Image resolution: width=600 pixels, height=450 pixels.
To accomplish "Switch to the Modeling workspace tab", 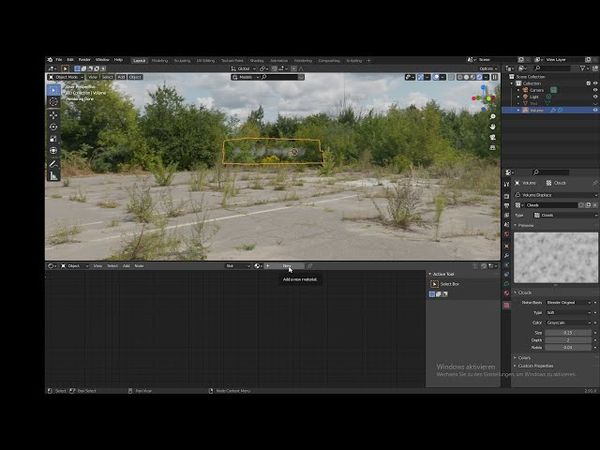I will click(160, 60).
